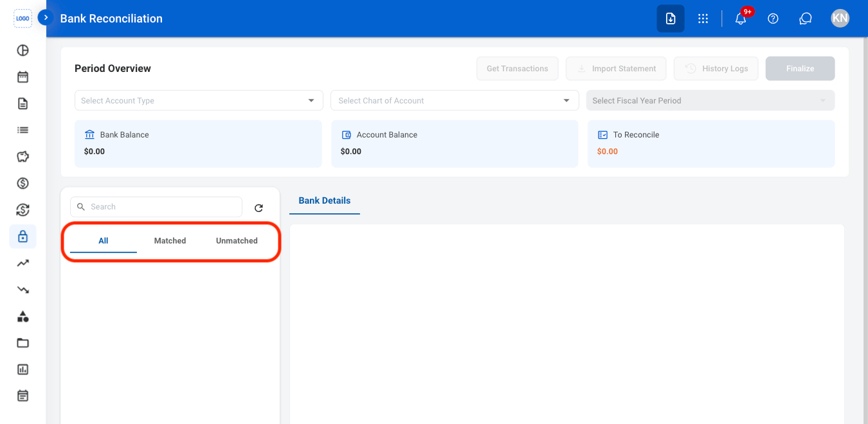Open the currency exchange icon with circular arrows
This screenshot has width=868, height=424.
pos(23,210)
